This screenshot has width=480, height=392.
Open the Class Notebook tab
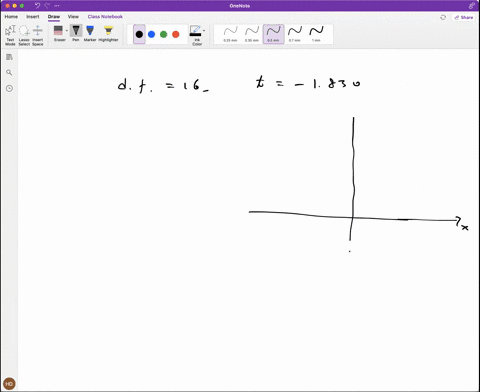[105, 17]
